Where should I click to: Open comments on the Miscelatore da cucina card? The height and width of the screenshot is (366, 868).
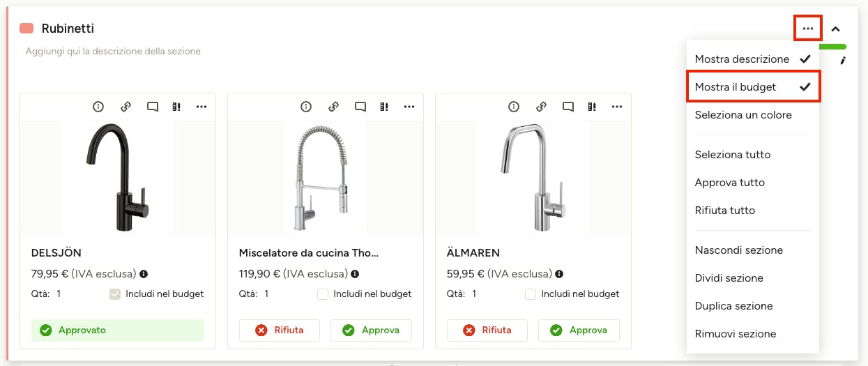[x=360, y=107]
